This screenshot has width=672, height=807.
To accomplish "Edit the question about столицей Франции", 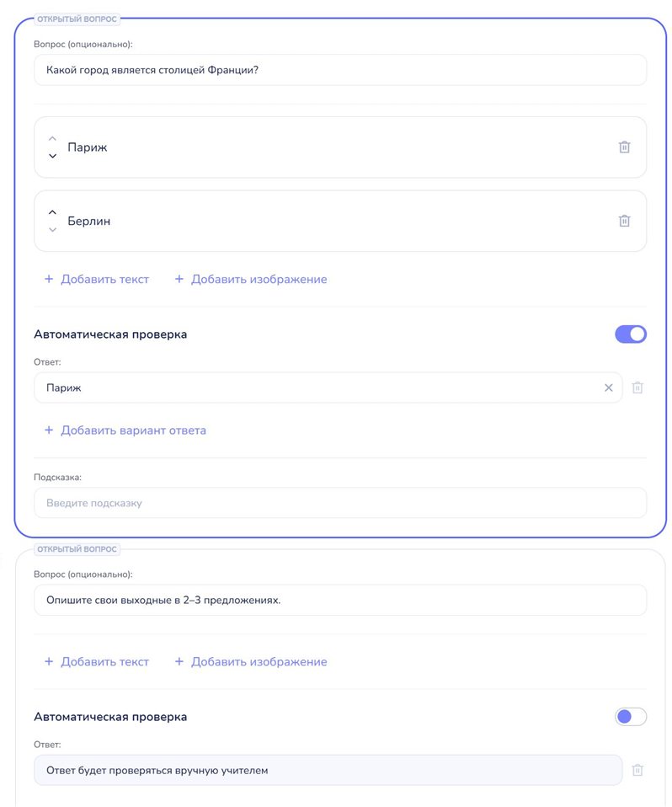I will [x=340, y=70].
